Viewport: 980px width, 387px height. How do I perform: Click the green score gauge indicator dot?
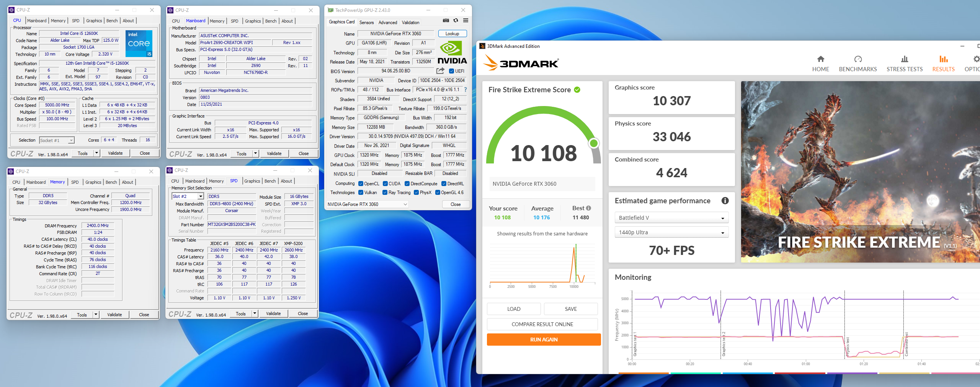pyautogui.click(x=593, y=143)
